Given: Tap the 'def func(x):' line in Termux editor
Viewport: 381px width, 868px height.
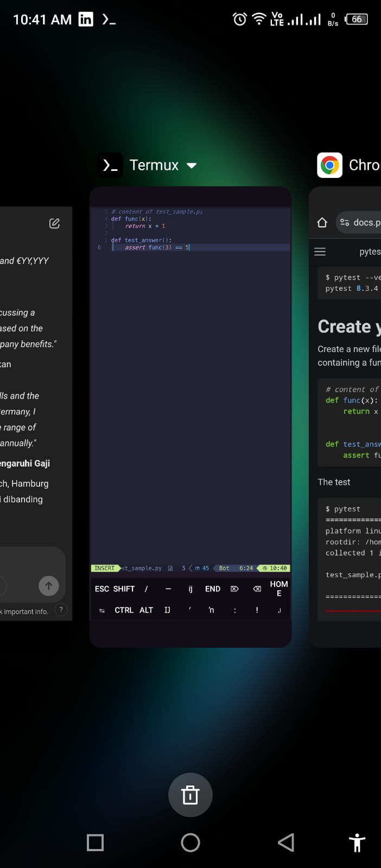Looking at the screenshot, I should click(x=131, y=219).
